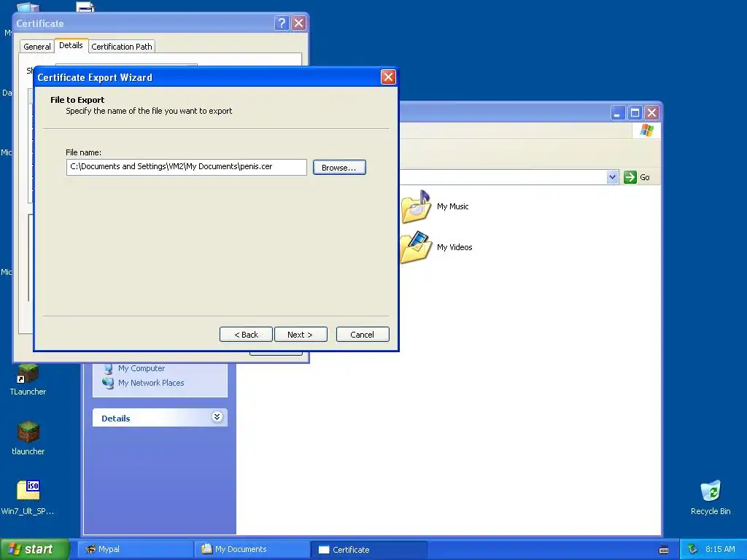
Task: Open the TLauncher desktop shortcut
Action: pos(28,374)
